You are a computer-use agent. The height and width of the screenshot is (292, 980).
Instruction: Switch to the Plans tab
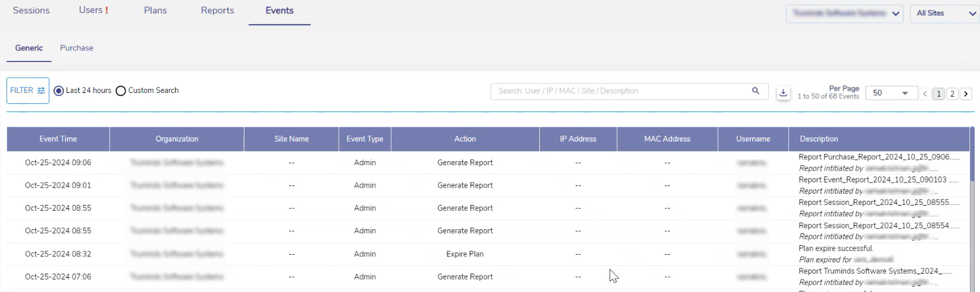(x=155, y=11)
